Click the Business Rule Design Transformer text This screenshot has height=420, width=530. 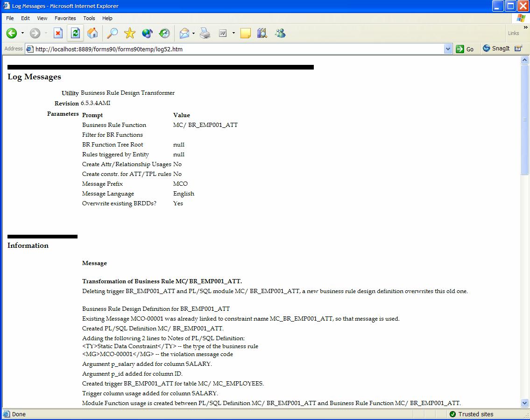[128, 93]
